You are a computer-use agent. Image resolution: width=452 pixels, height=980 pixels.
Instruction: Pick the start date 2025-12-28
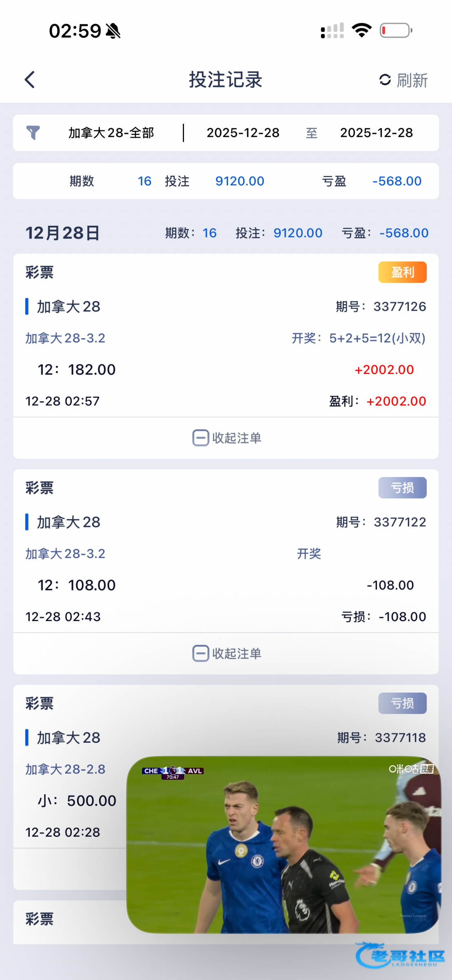[243, 133]
